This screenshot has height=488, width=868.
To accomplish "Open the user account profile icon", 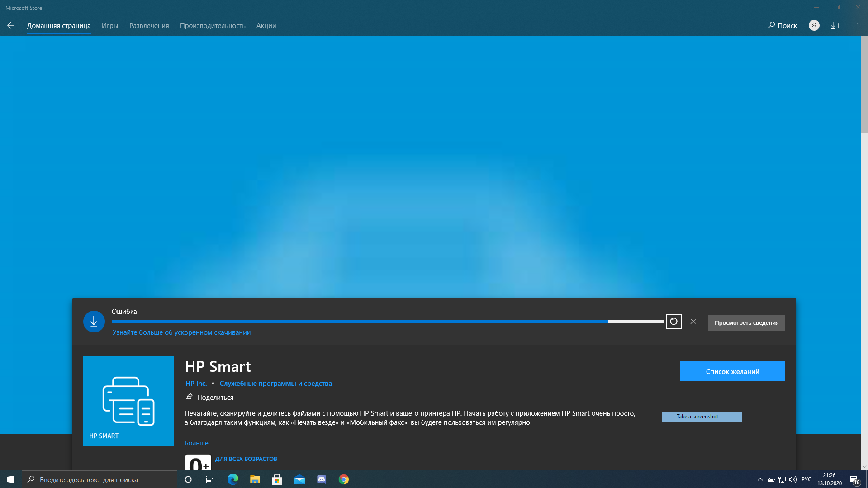I will [x=814, y=25].
